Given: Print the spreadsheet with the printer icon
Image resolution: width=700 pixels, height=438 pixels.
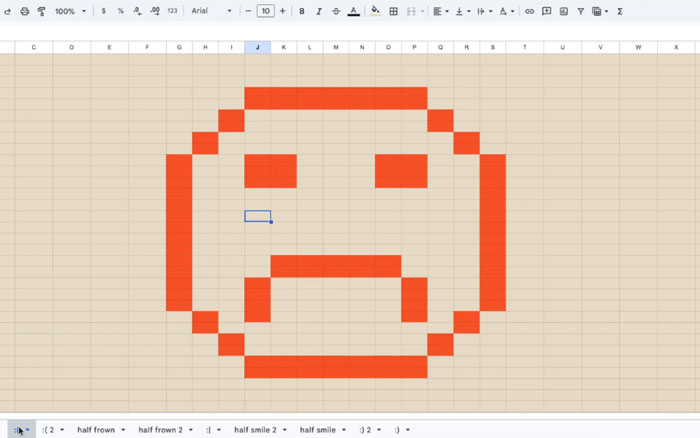Looking at the screenshot, I should [x=25, y=12].
